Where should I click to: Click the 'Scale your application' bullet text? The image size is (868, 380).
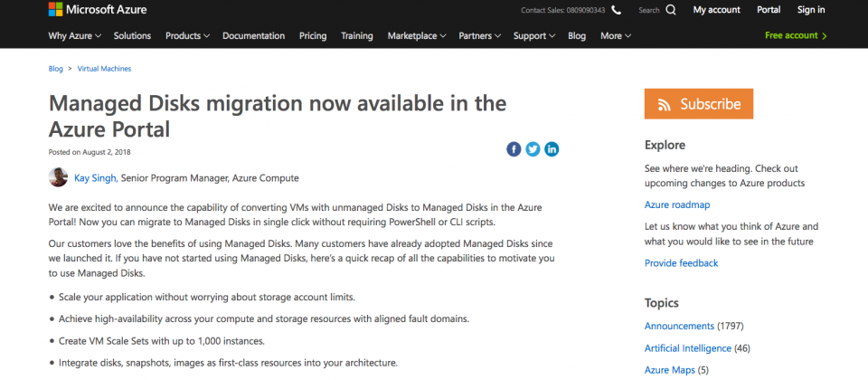coord(206,298)
